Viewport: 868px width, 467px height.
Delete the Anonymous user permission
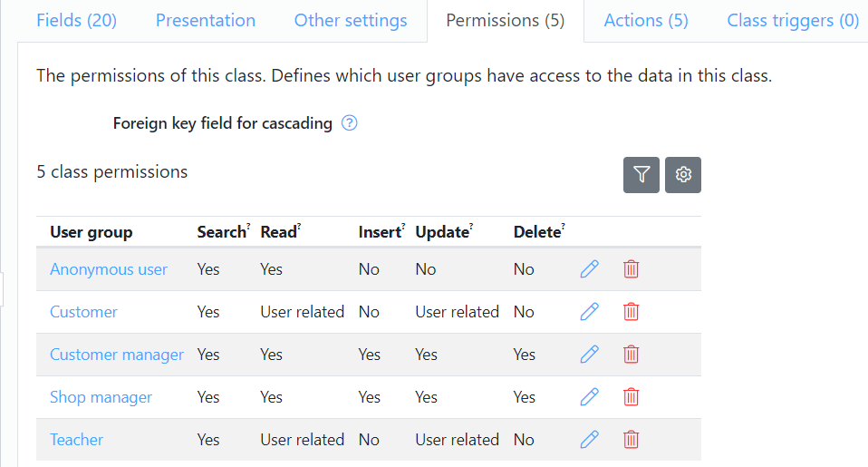(x=632, y=269)
